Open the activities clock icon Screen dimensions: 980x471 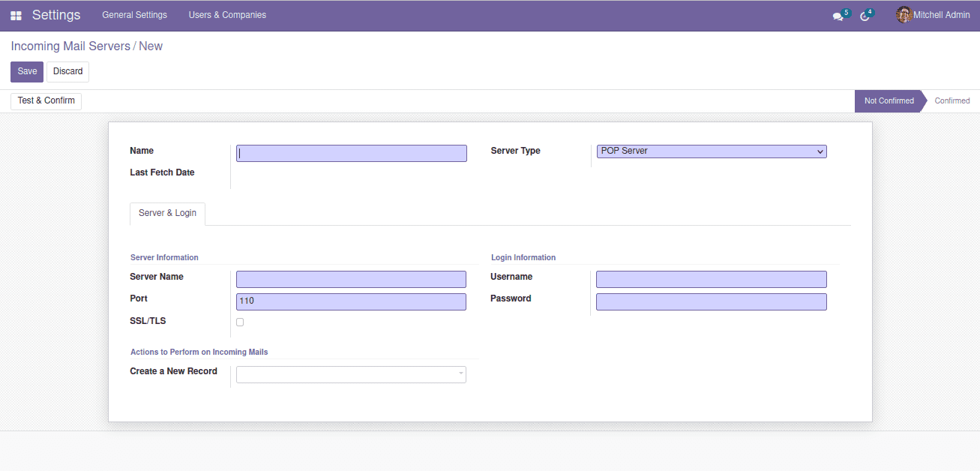pyautogui.click(x=865, y=16)
